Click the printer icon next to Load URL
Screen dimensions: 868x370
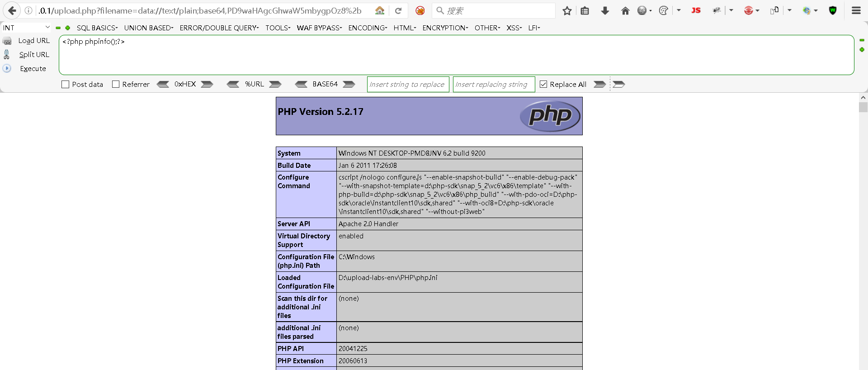coord(7,41)
